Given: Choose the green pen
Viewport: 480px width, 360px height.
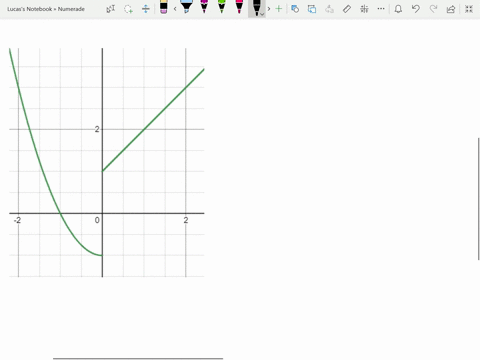Looking at the screenshot, I should point(222,7).
